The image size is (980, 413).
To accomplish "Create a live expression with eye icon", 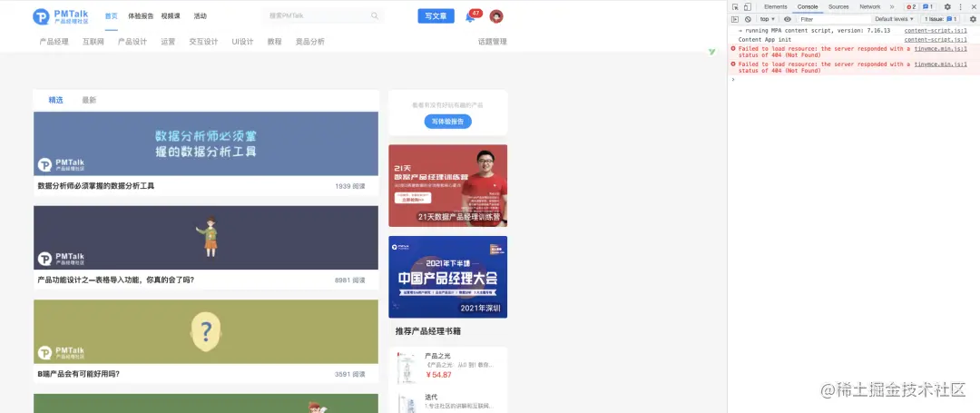I will click(x=788, y=19).
